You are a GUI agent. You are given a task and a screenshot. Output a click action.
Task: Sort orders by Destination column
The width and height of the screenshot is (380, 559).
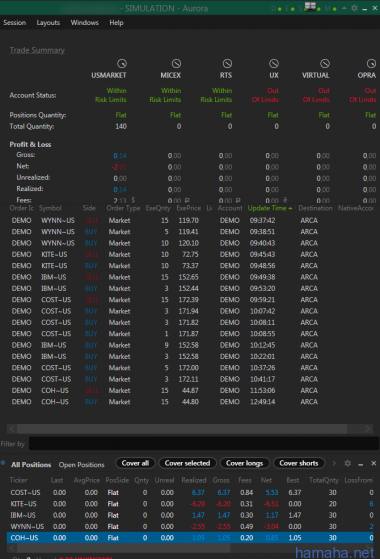pos(315,208)
